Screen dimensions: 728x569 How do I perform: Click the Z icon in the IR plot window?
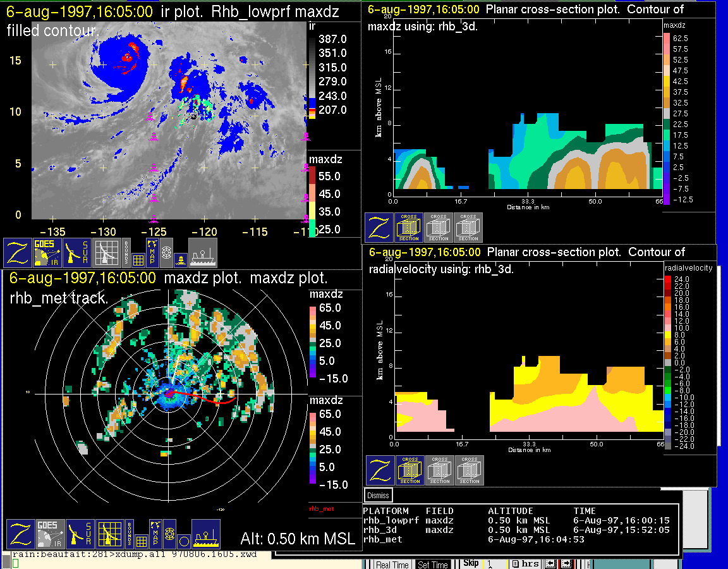click(17, 253)
